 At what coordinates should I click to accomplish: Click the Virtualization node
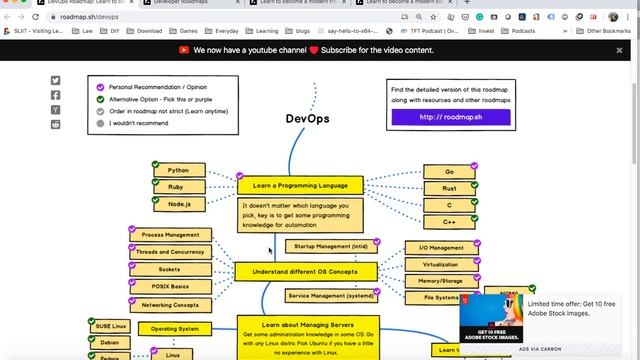tap(442, 264)
